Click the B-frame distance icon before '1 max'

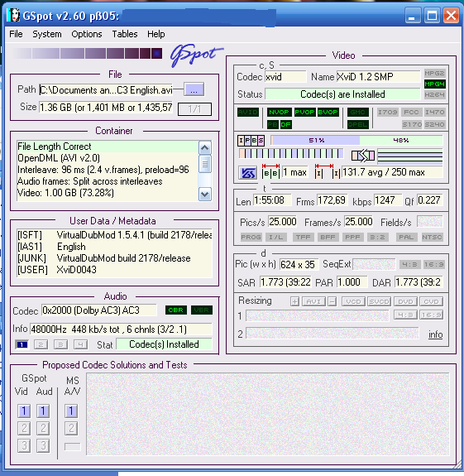270,172
